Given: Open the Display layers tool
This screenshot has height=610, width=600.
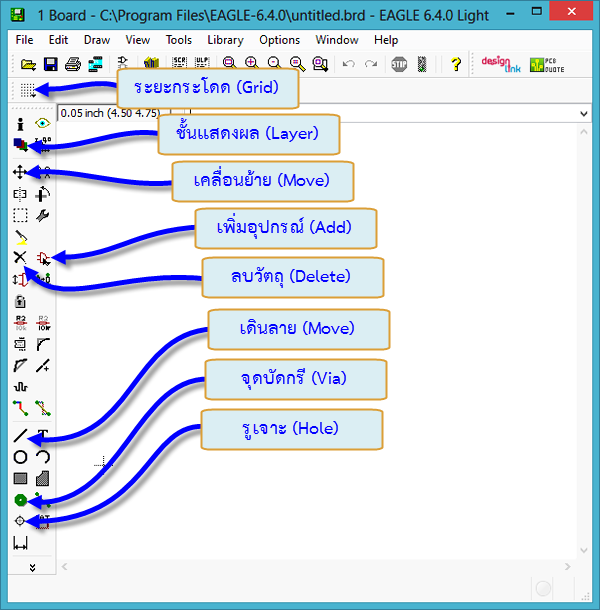Looking at the screenshot, I should point(20,145).
